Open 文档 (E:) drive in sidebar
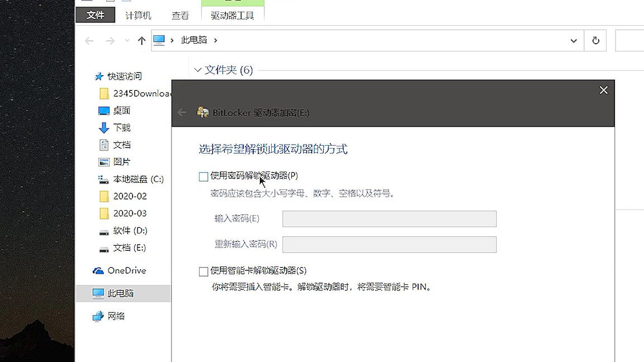The height and width of the screenshot is (362, 644). [129, 248]
